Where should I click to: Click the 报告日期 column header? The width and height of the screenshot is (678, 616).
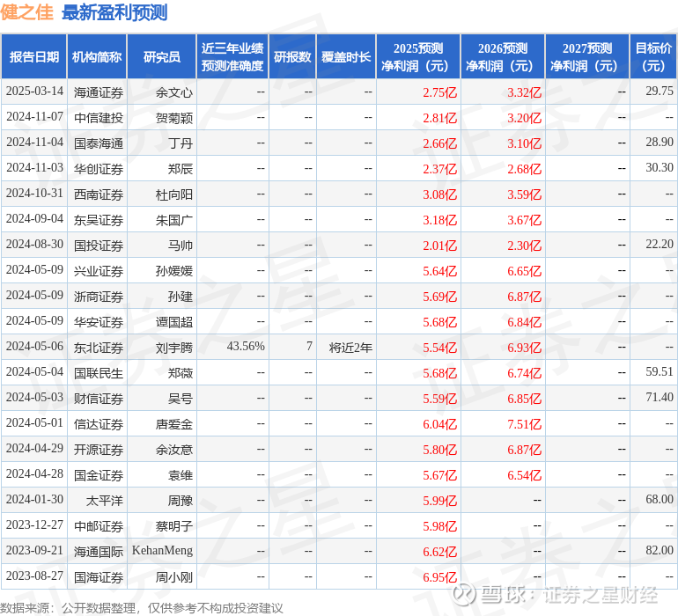click(34, 56)
